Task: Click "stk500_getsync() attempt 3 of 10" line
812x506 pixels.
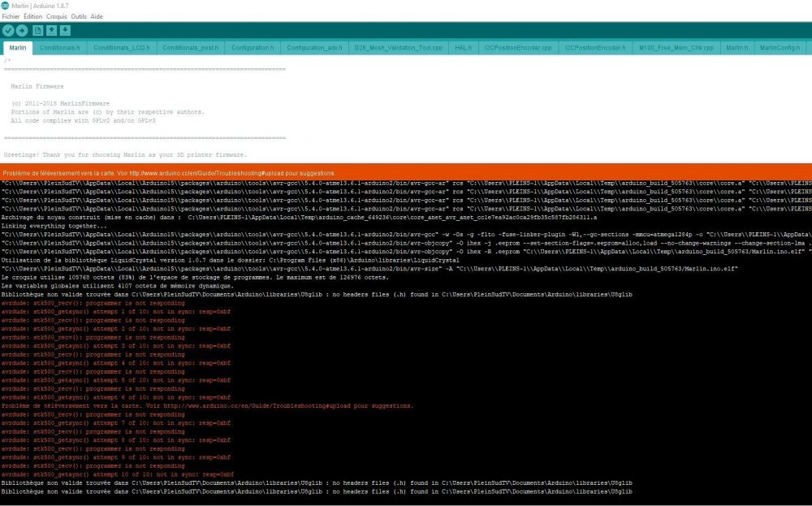Action: click(x=116, y=346)
